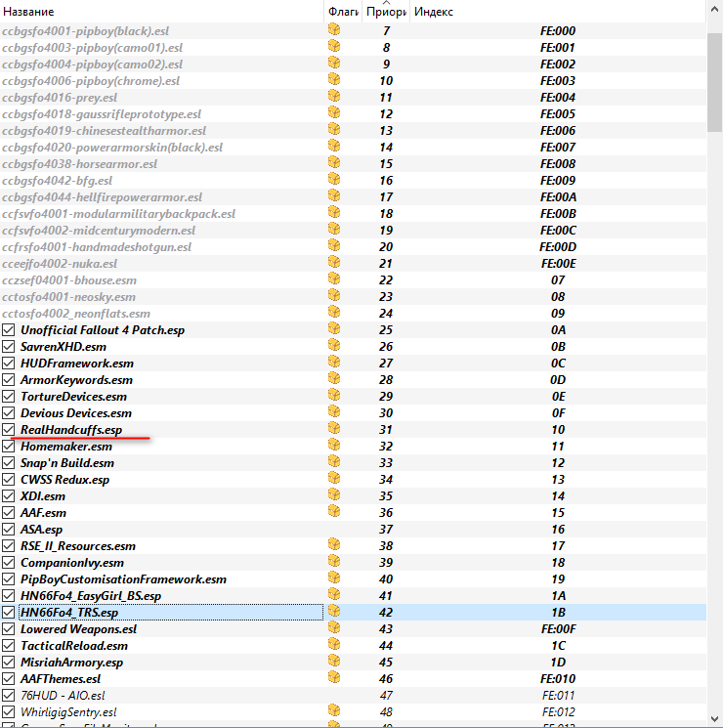Click flag icon for PipBoyCustomisationFramework.esm

point(334,578)
